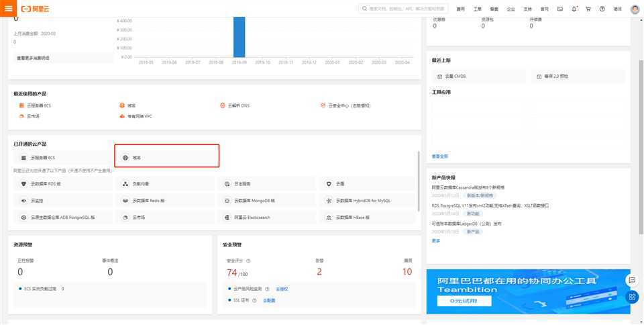This screenshot has height=325, width=644.
Task: Open the feedback chat floating icon
Action: [x=633, y=281]
